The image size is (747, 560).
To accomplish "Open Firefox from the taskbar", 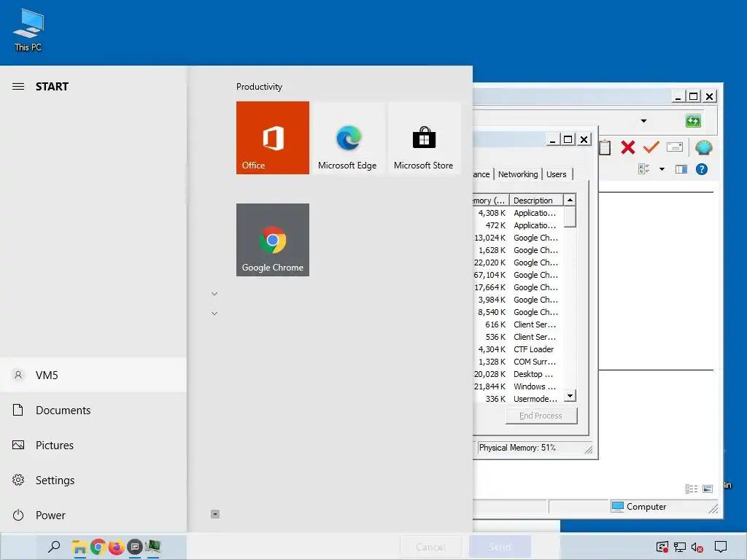I will [116, 547].
